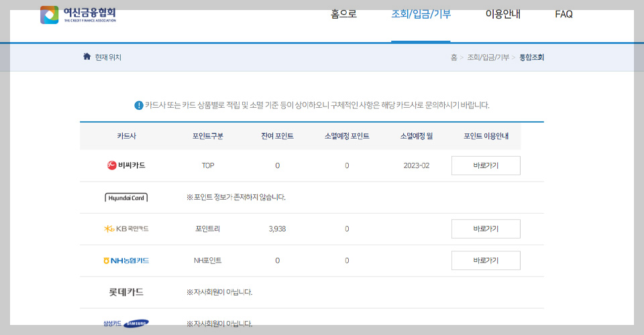Viewport: 644px width, 335px height.
Task: Click the home icon beside 현재 위치
Action: 87,56
